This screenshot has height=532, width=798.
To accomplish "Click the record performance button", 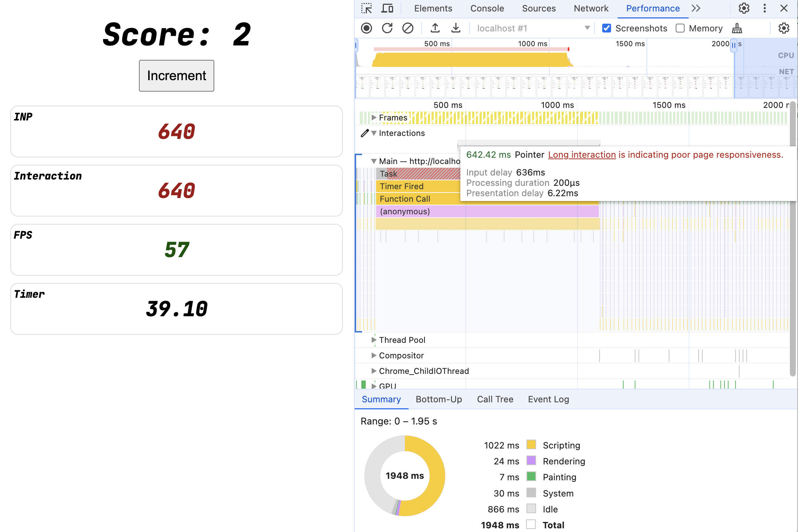I will [x=367, y=27].
